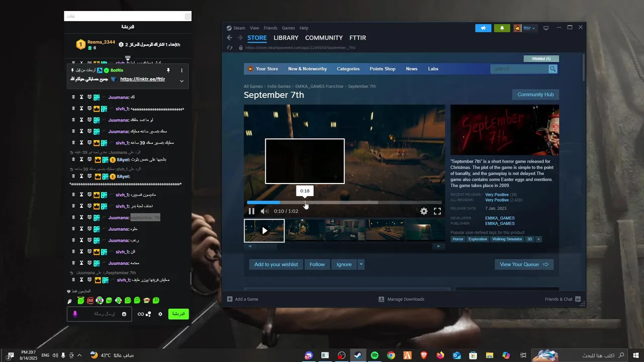
Task: Click the three-dots points icon in chat
Action: [x=148, y=314]
